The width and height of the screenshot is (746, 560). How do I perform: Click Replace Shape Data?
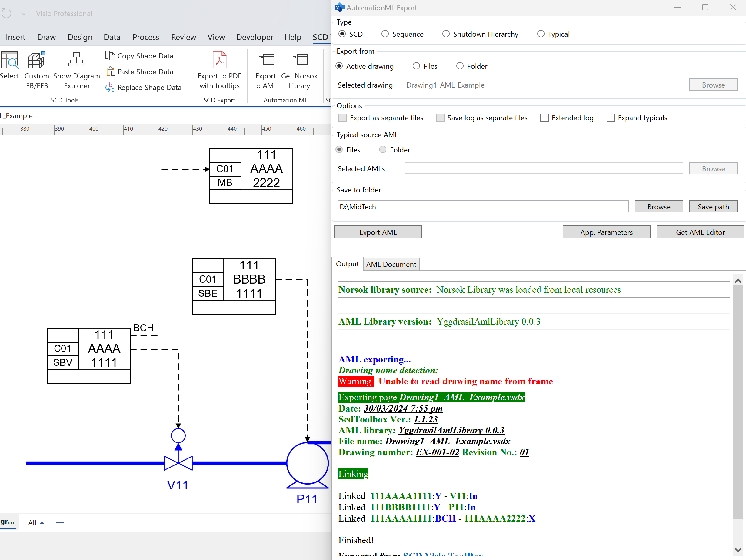click(143, 87)
